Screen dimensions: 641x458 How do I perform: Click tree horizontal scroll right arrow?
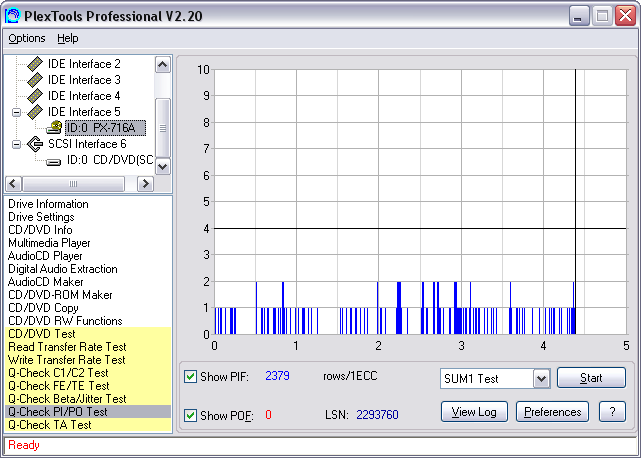(145, 184)
